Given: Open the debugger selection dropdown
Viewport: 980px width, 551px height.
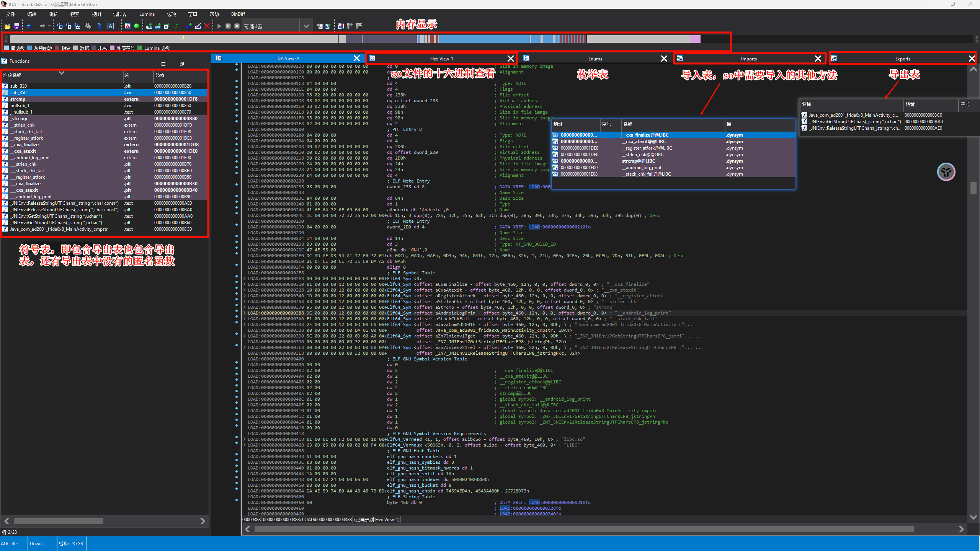Looking at the screenshot, I should coord(306,26).
